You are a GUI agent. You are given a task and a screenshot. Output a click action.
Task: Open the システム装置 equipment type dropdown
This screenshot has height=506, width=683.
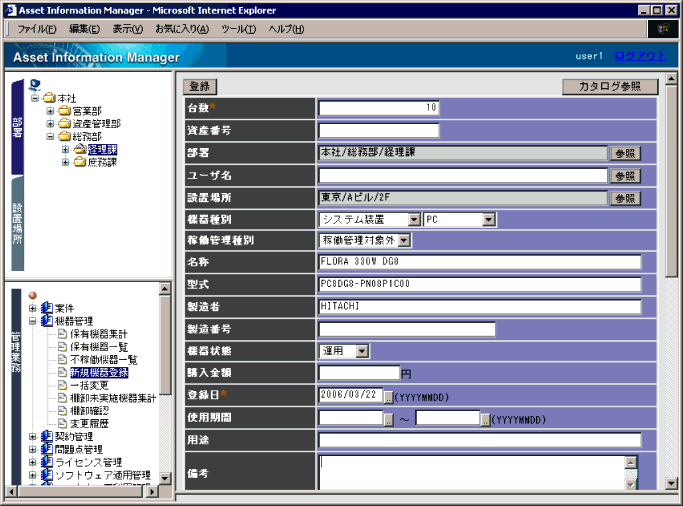414,219
